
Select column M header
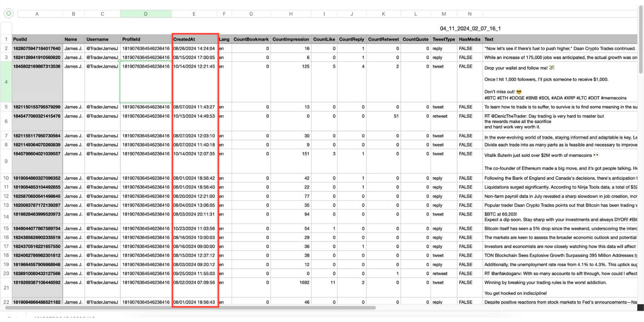[x=444, y=14]
